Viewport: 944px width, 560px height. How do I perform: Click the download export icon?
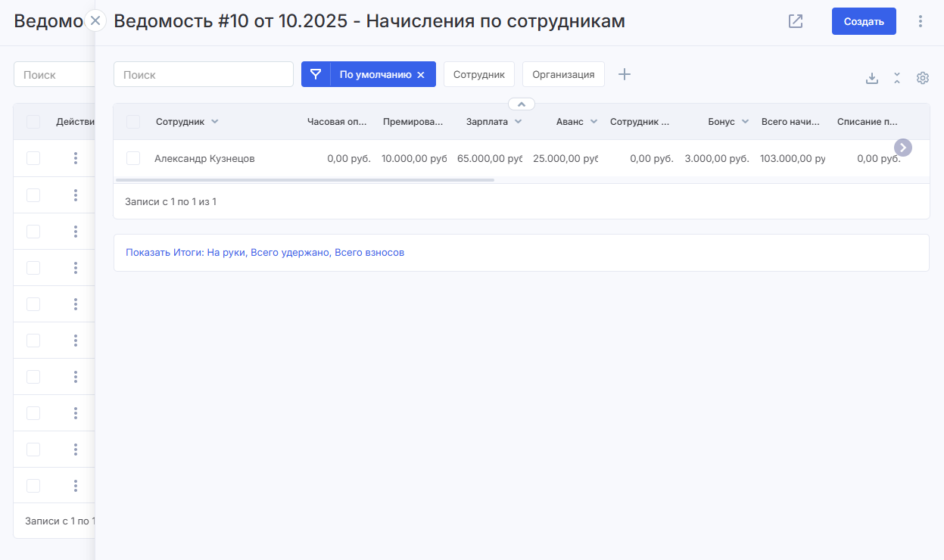coord(872,78)
